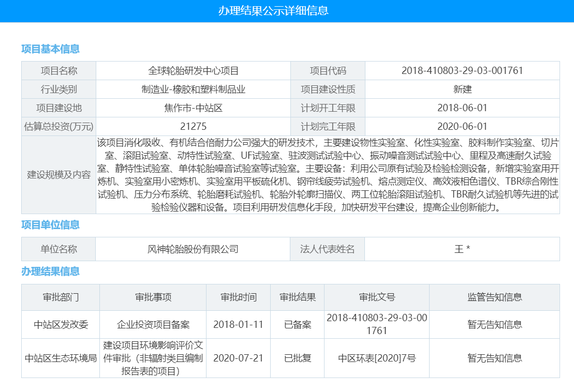Click the 项目名称 label cell

[x=58, y=70]
